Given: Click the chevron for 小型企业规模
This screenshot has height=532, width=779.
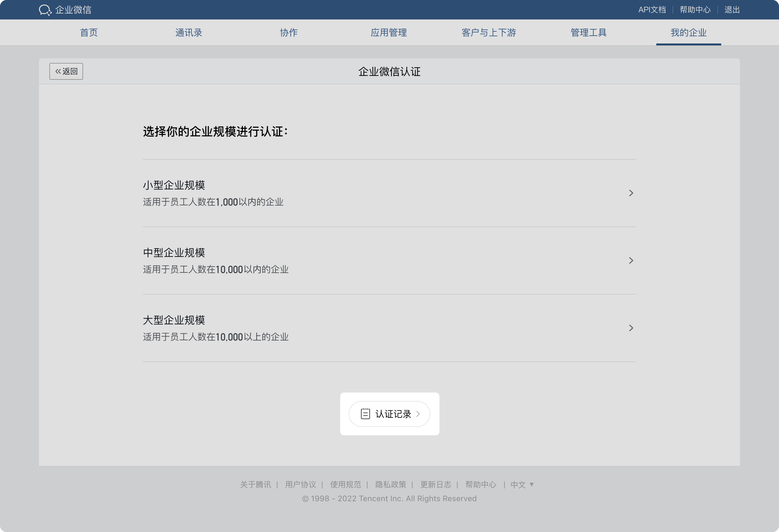Looking at the screenshot, I should click(x=631, y=193).
